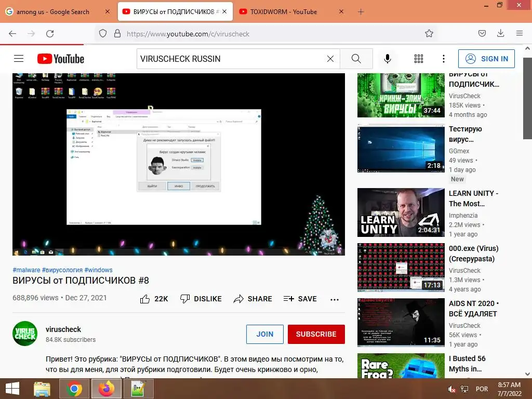Viewport: 532px width, 399px height.
Task: Open the 37:44 green virus video thumbnail
Action: tap(401, 96)
